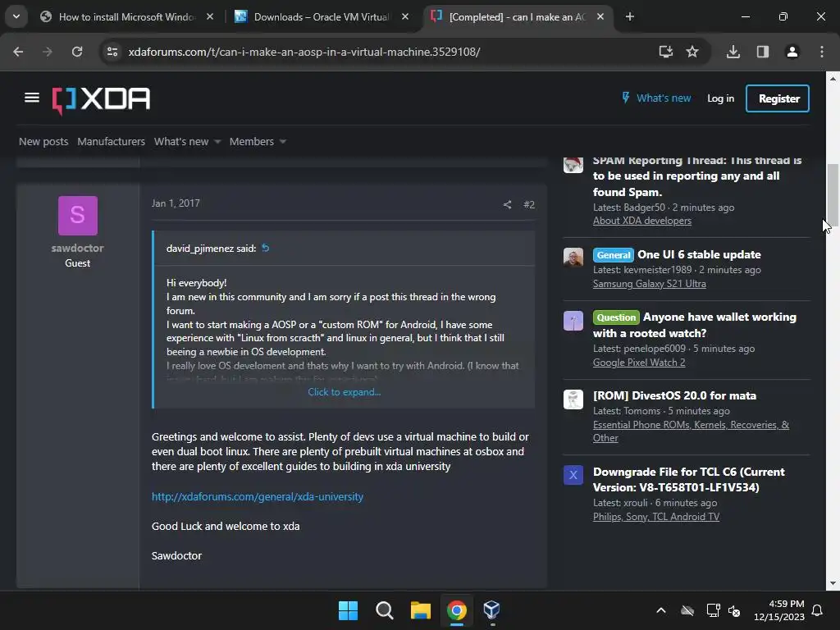Viewport: 840px width, 630px height.
Task: Open the XDA hamburger menu
Action: click(x=32, y=98)
